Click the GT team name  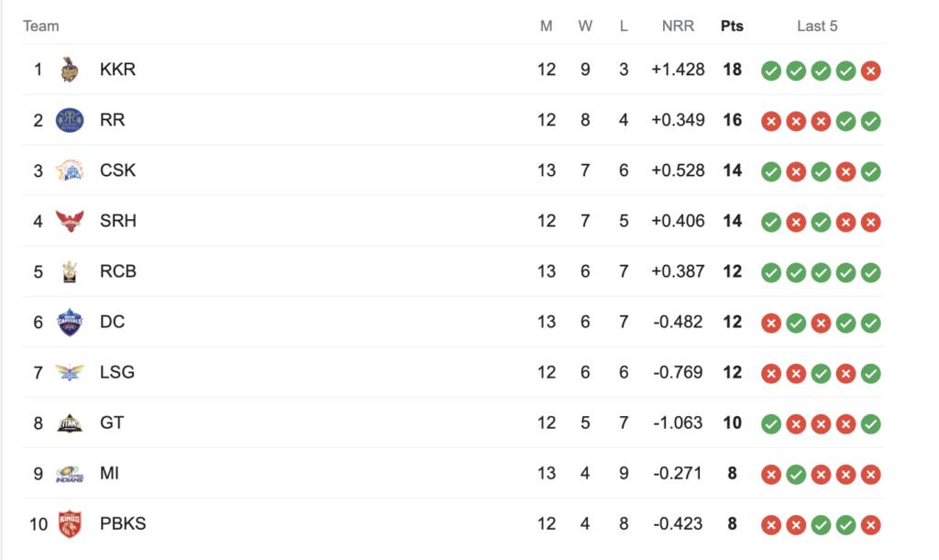(112, 423)
